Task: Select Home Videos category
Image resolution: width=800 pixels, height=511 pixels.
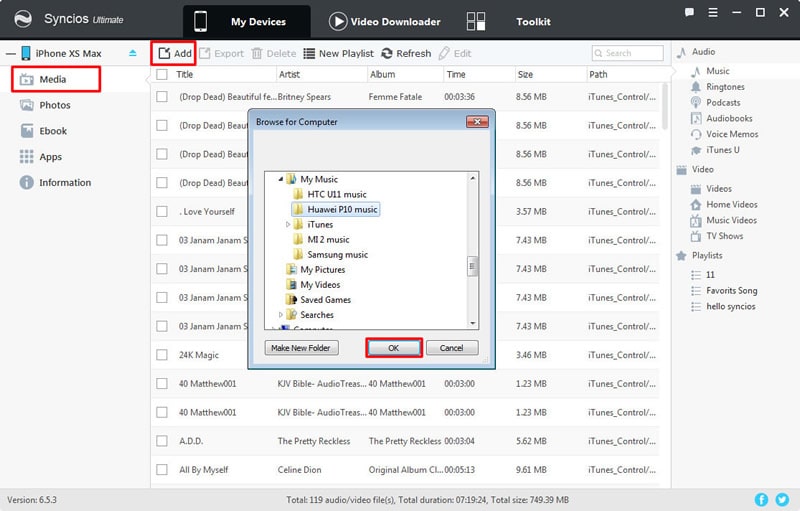Action: [x=724, y=205]
